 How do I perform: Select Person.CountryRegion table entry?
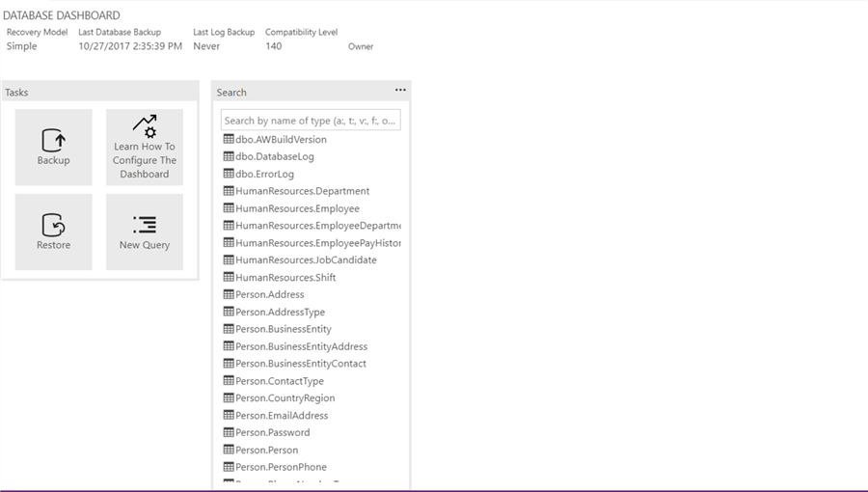point(285,397)
